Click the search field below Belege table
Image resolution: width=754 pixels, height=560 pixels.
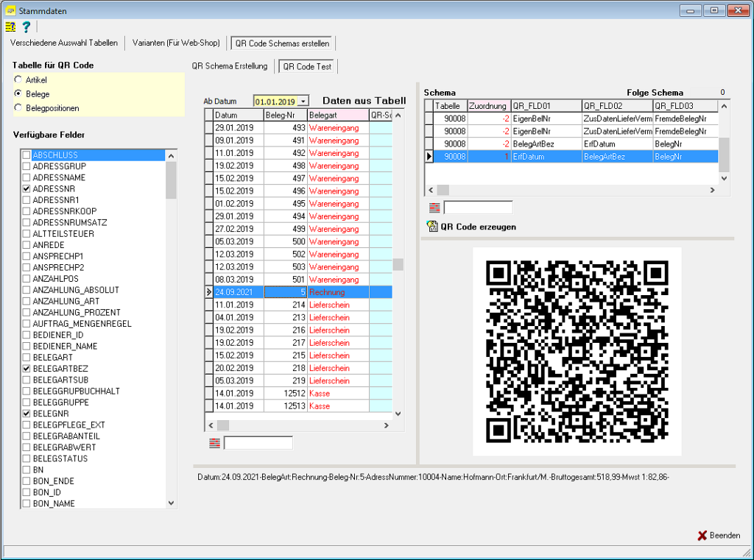(x=258, y=443)
